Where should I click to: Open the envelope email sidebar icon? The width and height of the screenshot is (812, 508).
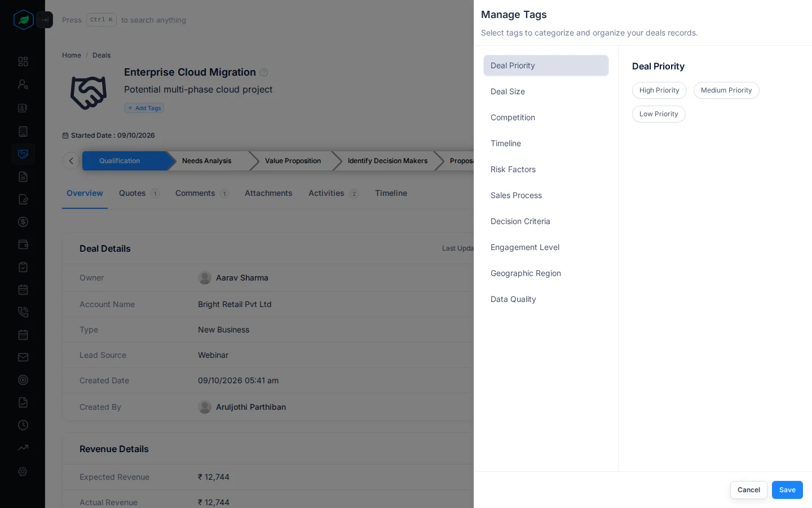(23, 357)
